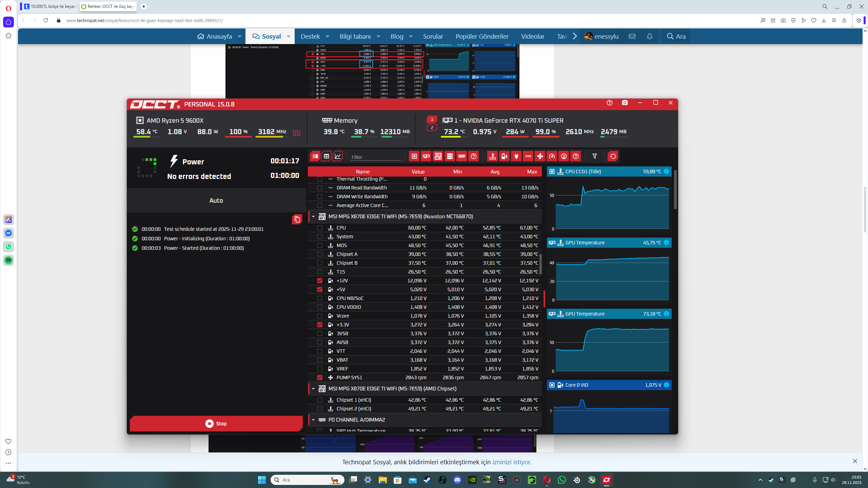The height and width of the screenshot is (488, 868).
Task: Open File Explorer from the taskbar
Action: [382, 480]
